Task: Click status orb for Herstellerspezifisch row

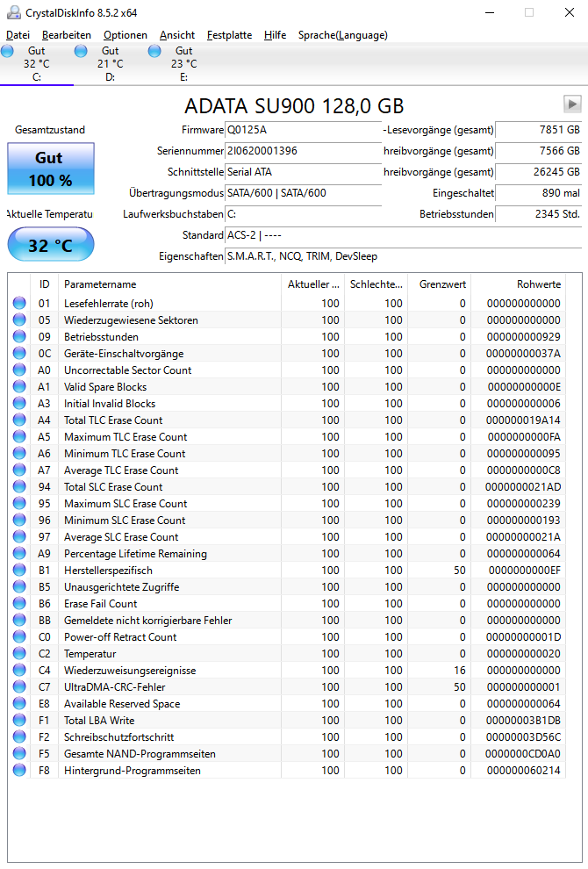Action: (x=19, y=570)
